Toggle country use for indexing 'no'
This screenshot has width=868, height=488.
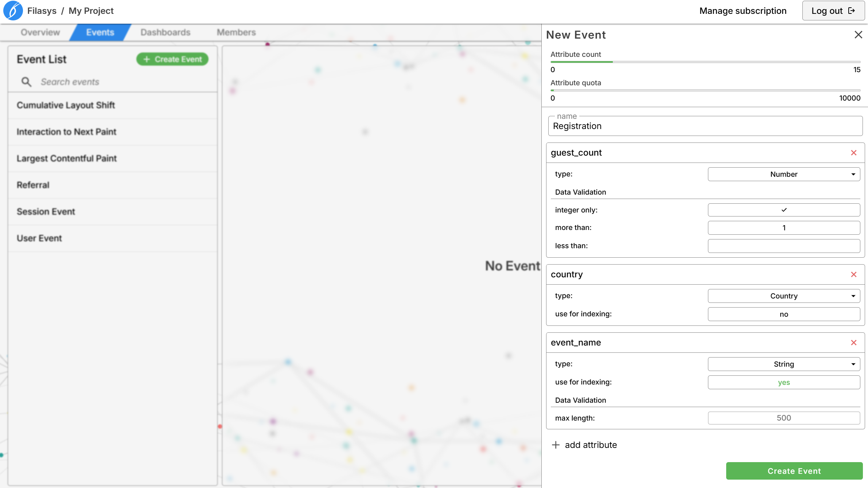point(784,314)
